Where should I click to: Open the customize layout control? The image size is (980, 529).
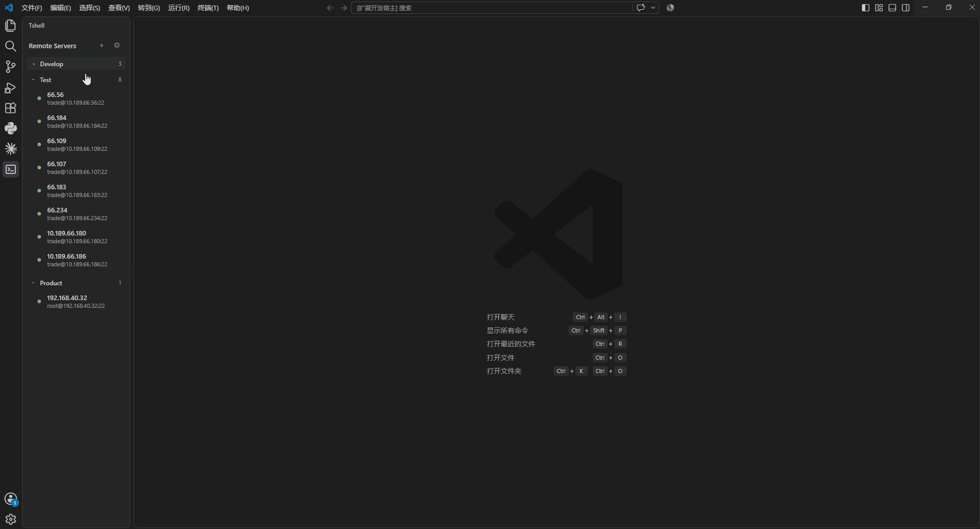point(879,8)
